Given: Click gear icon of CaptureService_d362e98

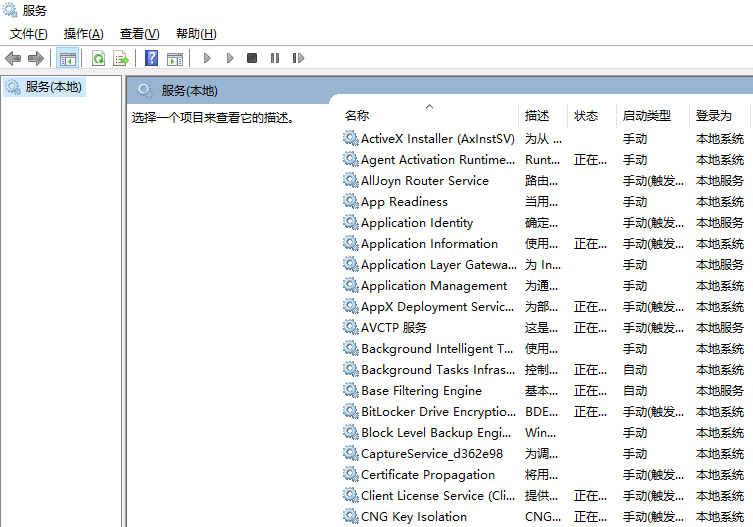Looking at the screenshot, I should tap(351, 453).
